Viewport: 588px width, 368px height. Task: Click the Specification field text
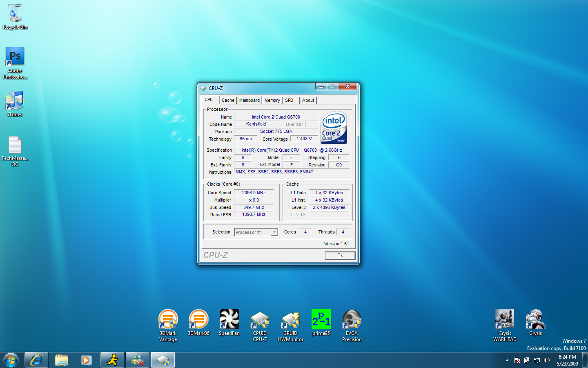[292, 150]
